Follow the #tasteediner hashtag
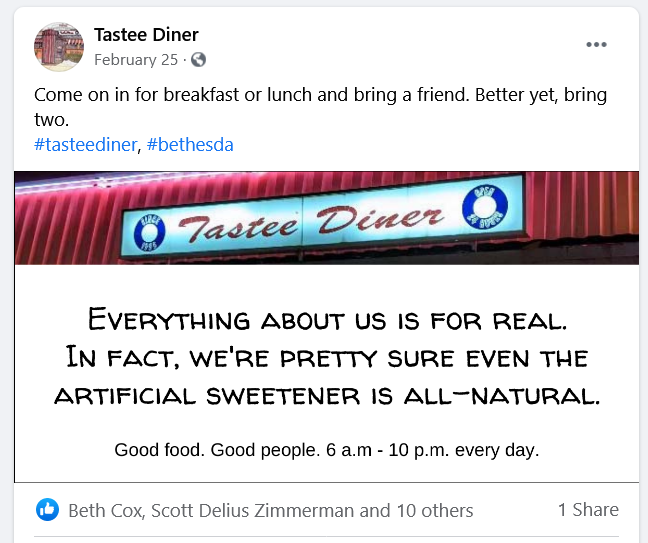This screenshot has height=543, width=648. (x=85, y=145)
